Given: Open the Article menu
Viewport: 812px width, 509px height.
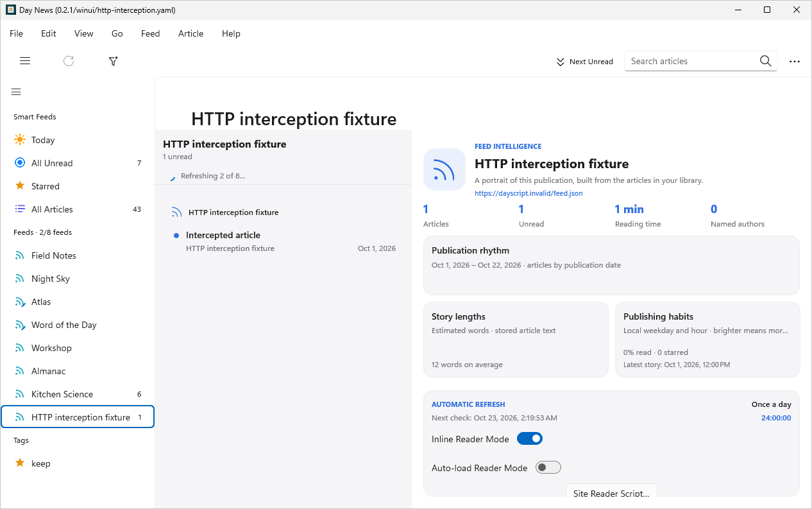Looking at the screenshot, I should (x=191, y=33).
